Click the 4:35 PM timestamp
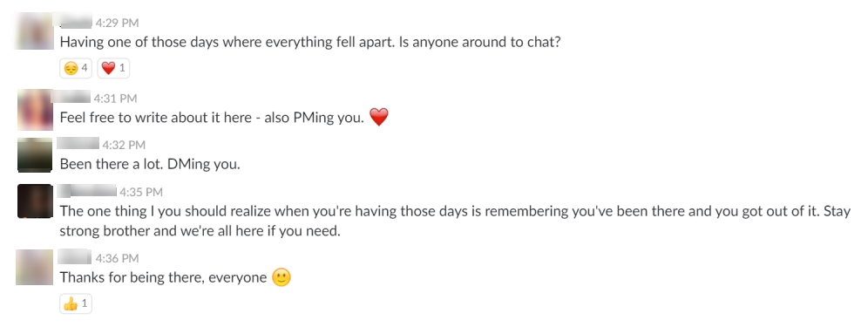The width and height of the screenshot is (868, 327). [141, 193]
